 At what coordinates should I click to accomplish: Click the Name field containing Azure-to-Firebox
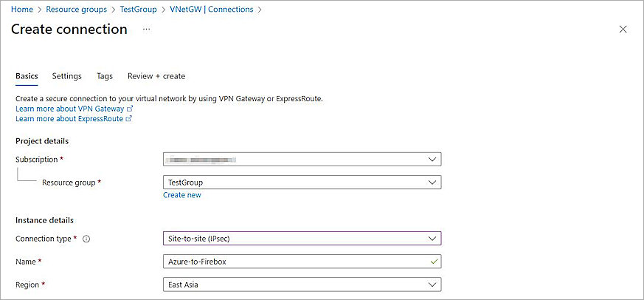coord(295,262)
